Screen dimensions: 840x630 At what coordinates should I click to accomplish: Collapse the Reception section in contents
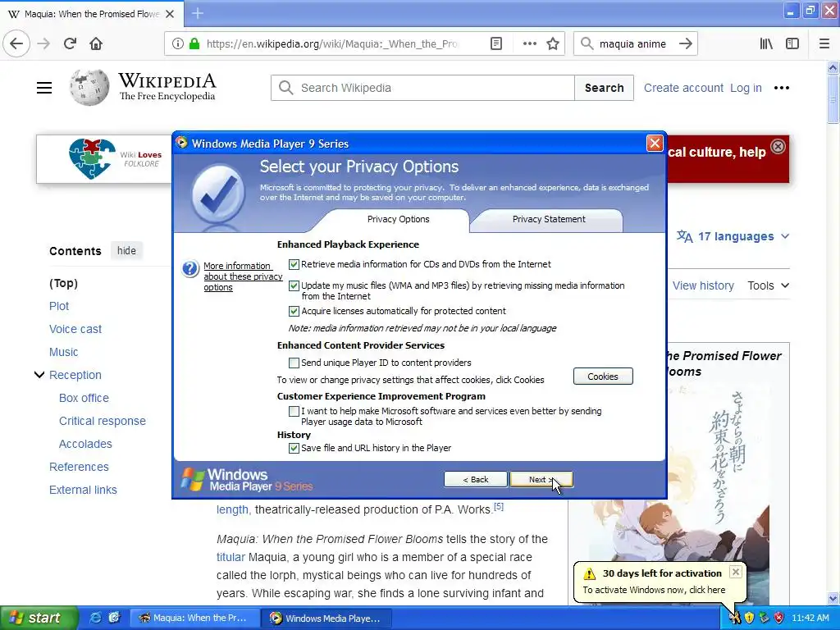pyautogui.click(x=39, y=374)
